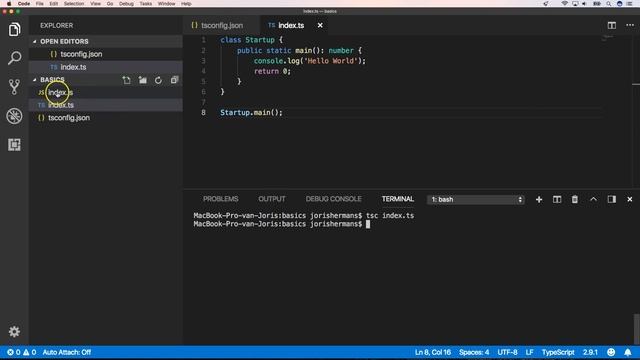Image resolution: width=640 pixels, height=360 pixels.
Task: Toggle Auto Attach: Off in status bar
Action: [x=67, y=352]
